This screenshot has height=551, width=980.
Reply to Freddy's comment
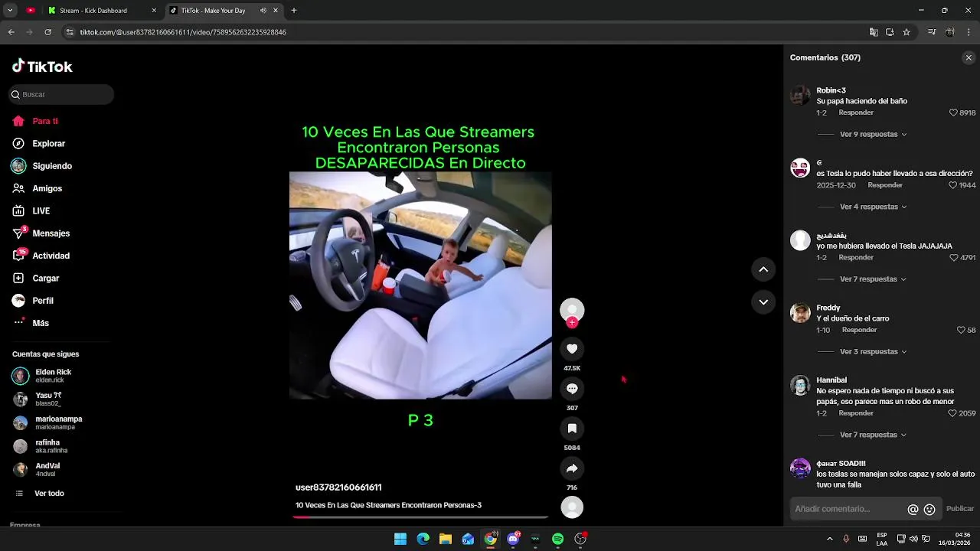[x=859, y=330]
